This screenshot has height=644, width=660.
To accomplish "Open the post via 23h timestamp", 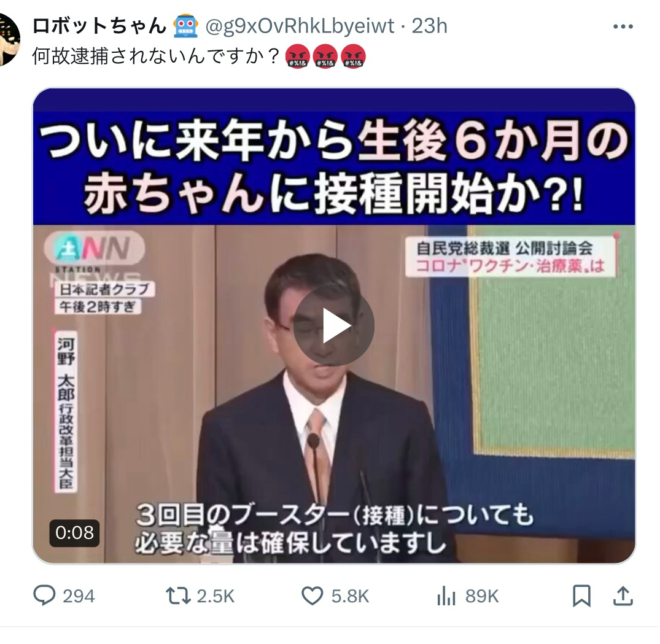I will [x=429, y=26].
